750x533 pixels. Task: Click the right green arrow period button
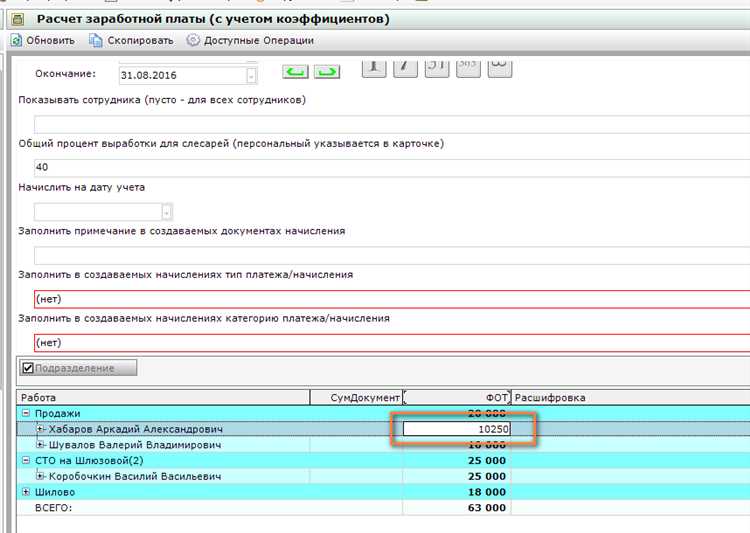(327, 72)
